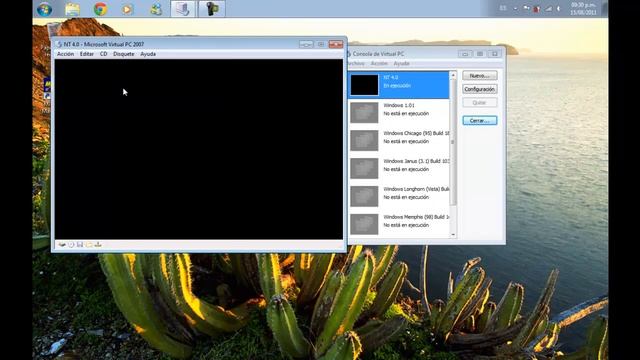Click the red tray icon in notification area

point(536,9)
